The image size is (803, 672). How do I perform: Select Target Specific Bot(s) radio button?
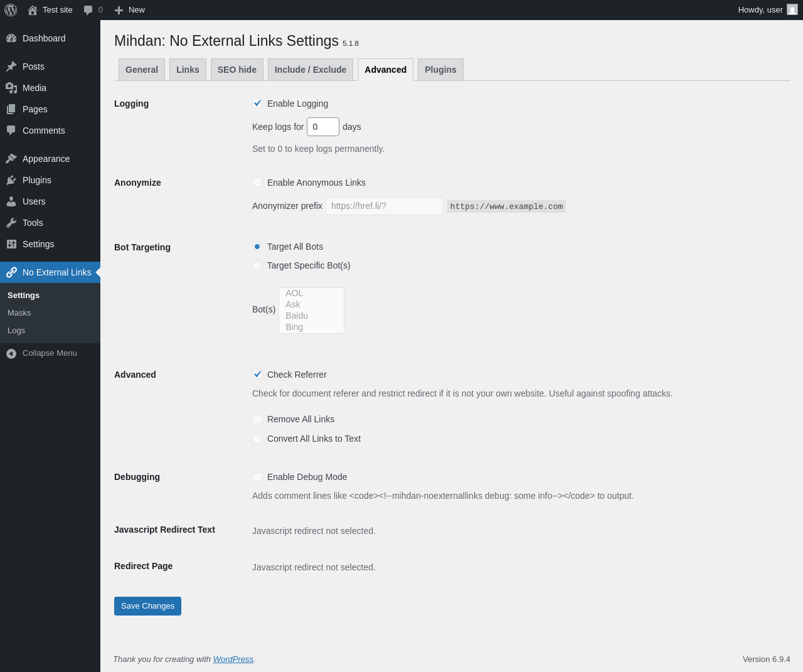(x=257, y=265)
